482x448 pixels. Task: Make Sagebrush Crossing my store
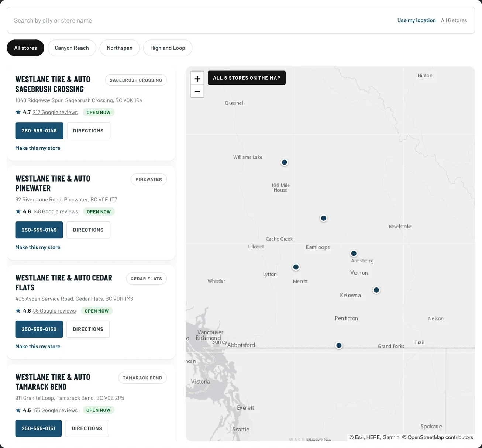(x=38, y=148)
